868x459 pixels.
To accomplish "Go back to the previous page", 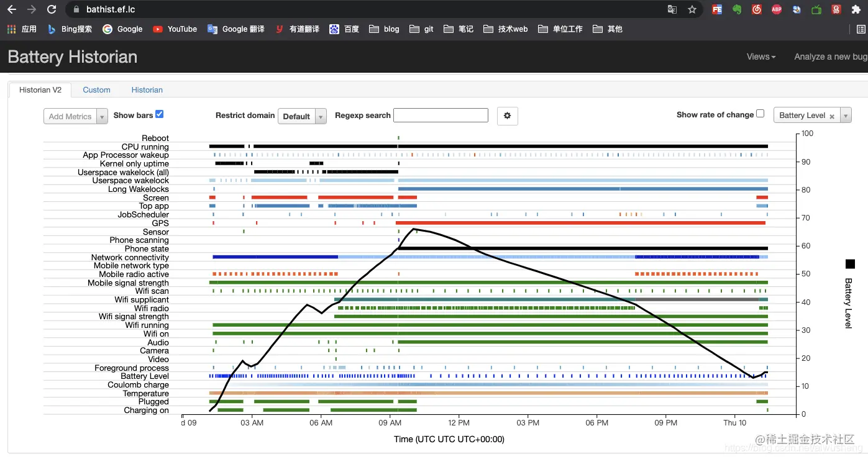I will click(x=11, y=9).
